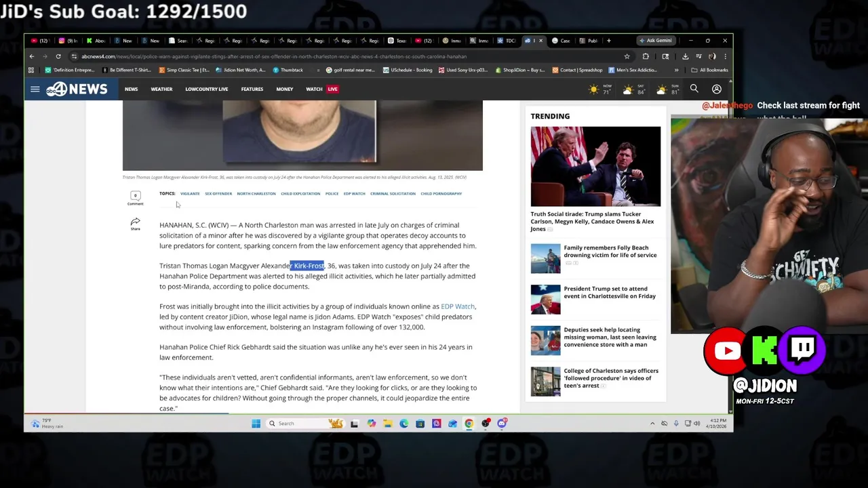Open the Windows Start button

tap(256, 424)
